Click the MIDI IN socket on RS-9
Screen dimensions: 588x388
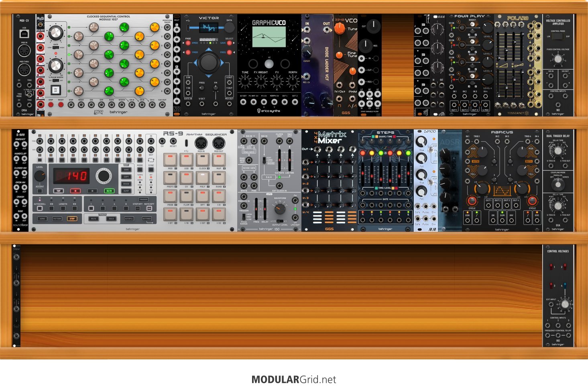[201, 143]
